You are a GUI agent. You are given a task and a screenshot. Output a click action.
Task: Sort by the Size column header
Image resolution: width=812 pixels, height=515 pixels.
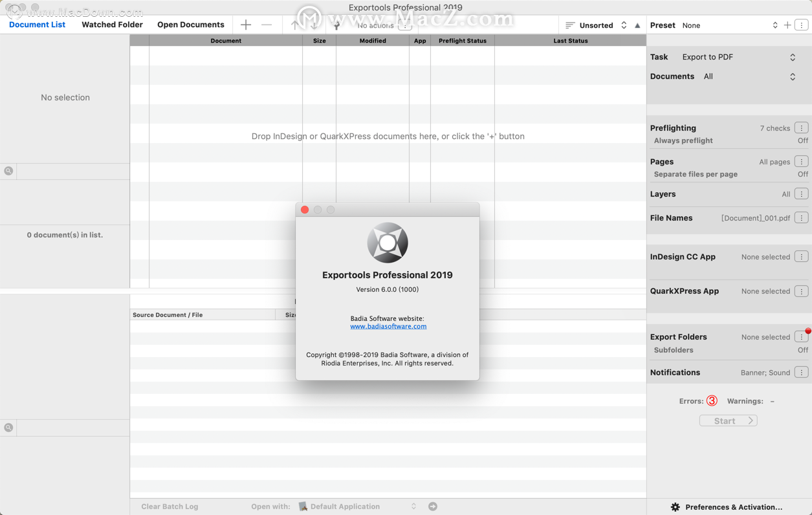pos(320,40)
